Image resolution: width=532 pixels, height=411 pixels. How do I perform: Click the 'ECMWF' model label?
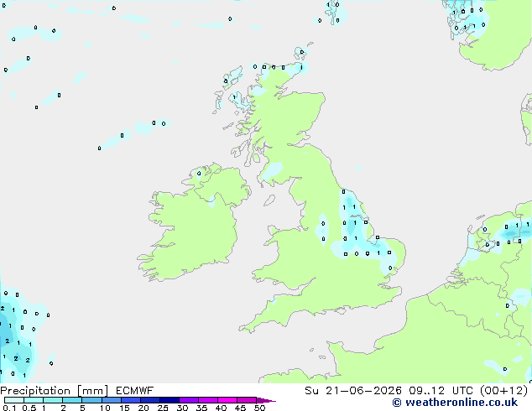135,391
